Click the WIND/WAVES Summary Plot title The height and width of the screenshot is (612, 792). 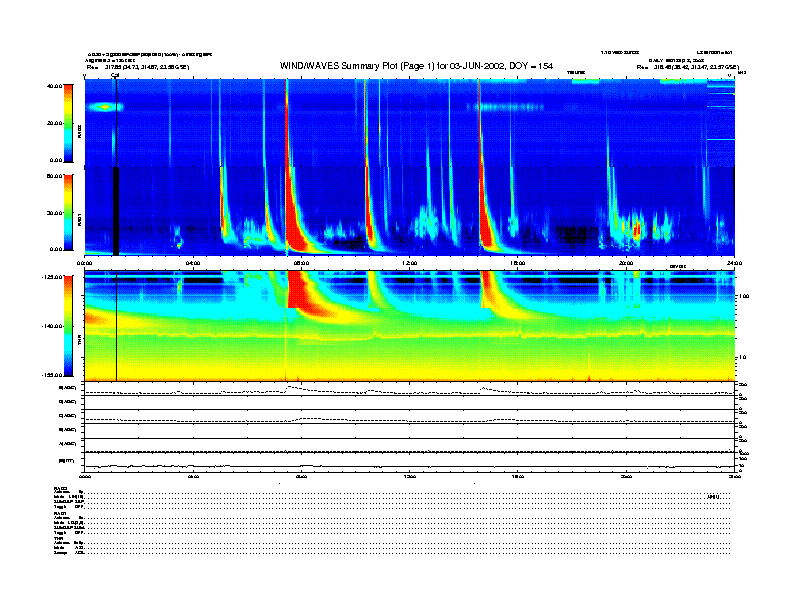click(x=416, y=66)
